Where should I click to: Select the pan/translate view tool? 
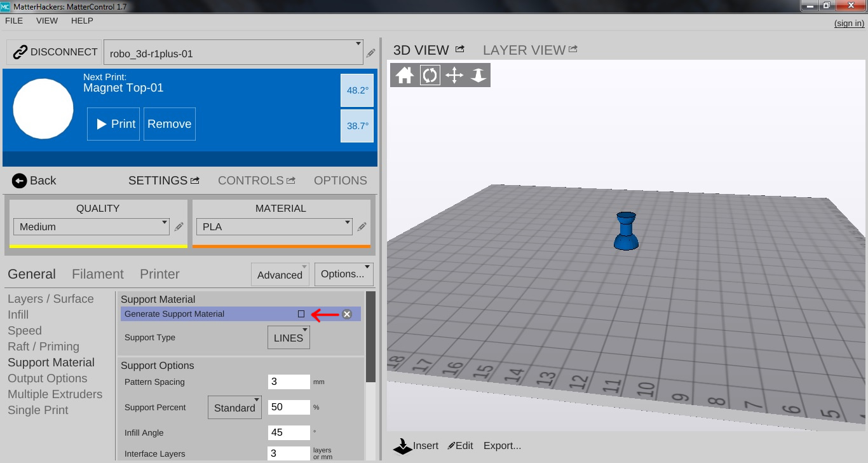[454, 76]
